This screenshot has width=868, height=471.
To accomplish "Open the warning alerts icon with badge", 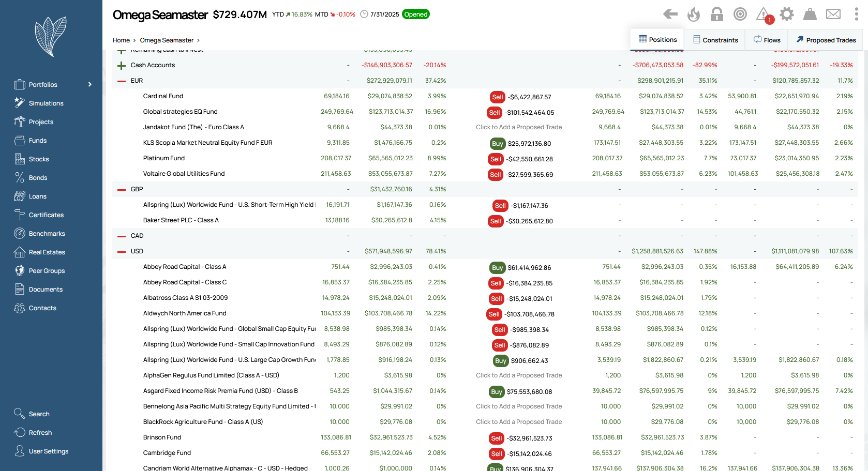I will click(764, 14).
